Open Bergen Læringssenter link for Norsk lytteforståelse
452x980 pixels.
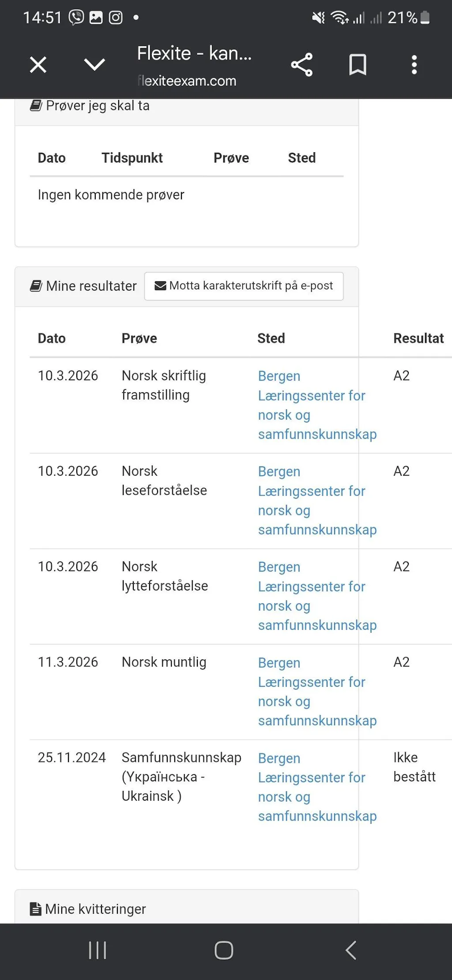pyautogui.click(x=312, y=596)
